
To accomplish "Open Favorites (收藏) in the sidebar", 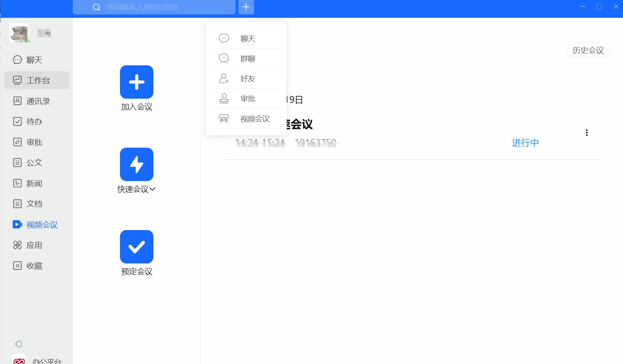I will click(x=34, y=266).
